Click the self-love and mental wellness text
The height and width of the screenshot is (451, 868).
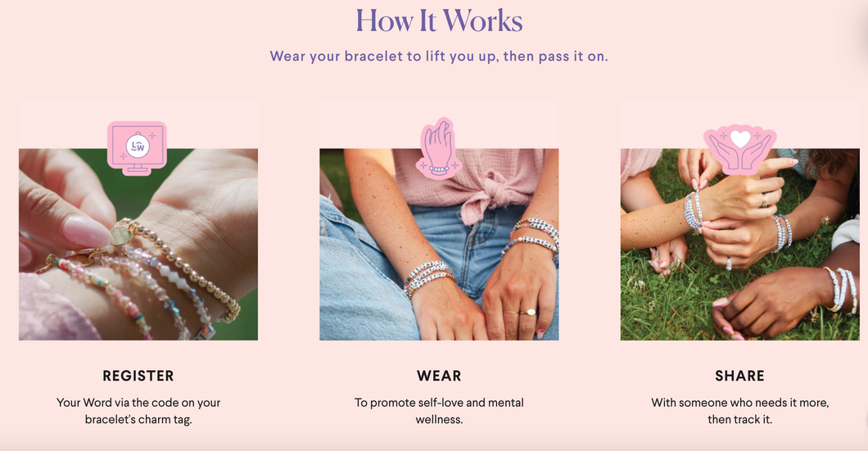coord(439,411)
